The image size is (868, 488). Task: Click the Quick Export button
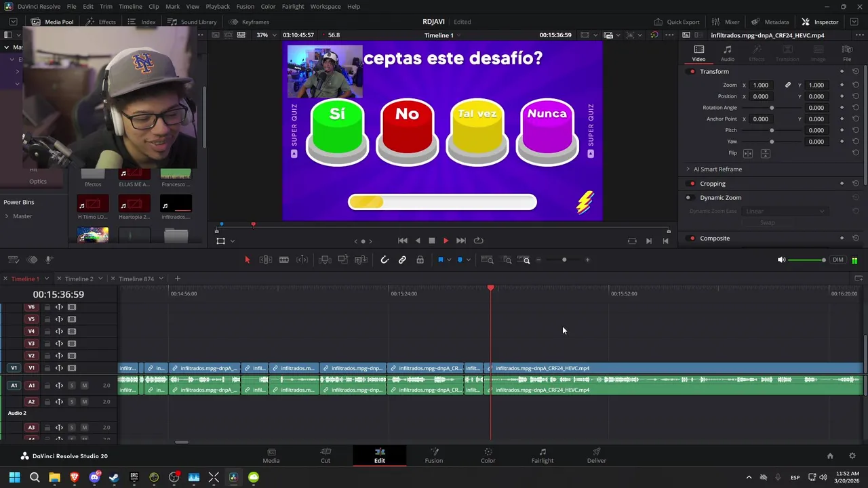tap(676, 22)
